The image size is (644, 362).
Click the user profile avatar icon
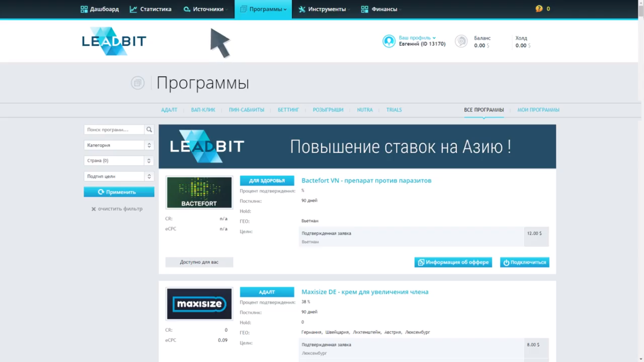coord(388,41)
